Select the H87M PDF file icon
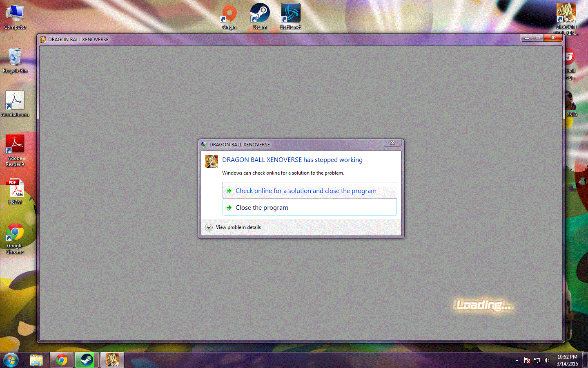The image size is (588, 368). [x=15, y=191]
